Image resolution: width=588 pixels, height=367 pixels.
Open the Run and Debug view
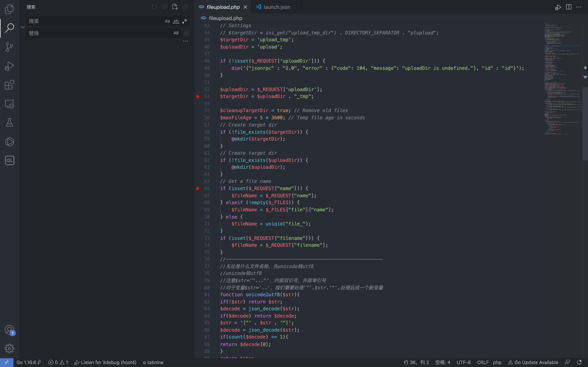coord(9,66)
